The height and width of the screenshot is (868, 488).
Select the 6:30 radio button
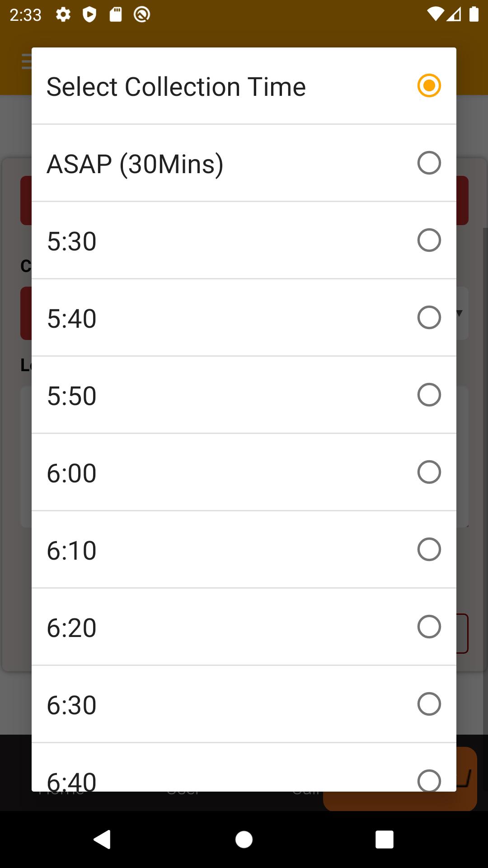[x=429, y=704]
